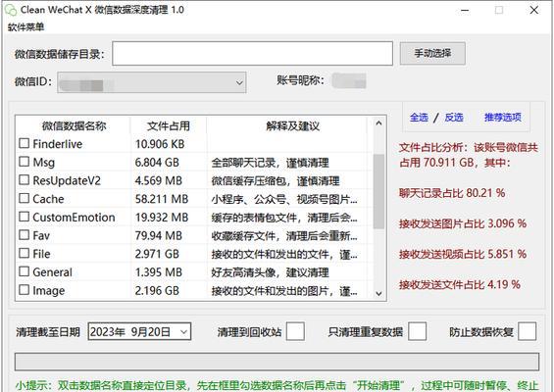The width and height of the screenshot is (554, 392).
Task: Select the 10.906 KB Finderlive size cell
Action: [160, 144]
